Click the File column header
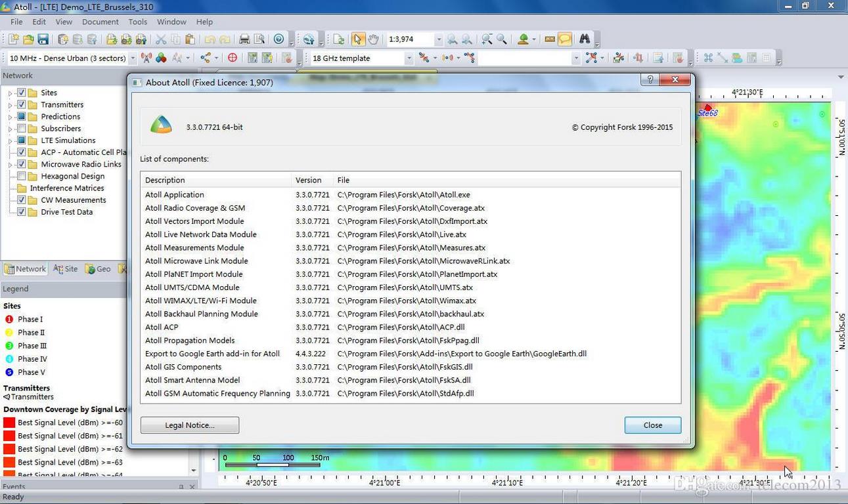 (x=506, y=180)
